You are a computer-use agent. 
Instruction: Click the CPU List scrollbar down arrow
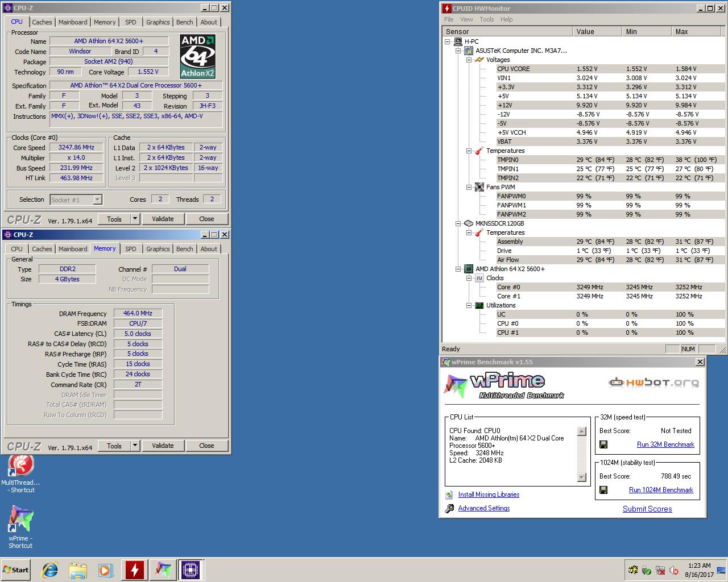581,477
